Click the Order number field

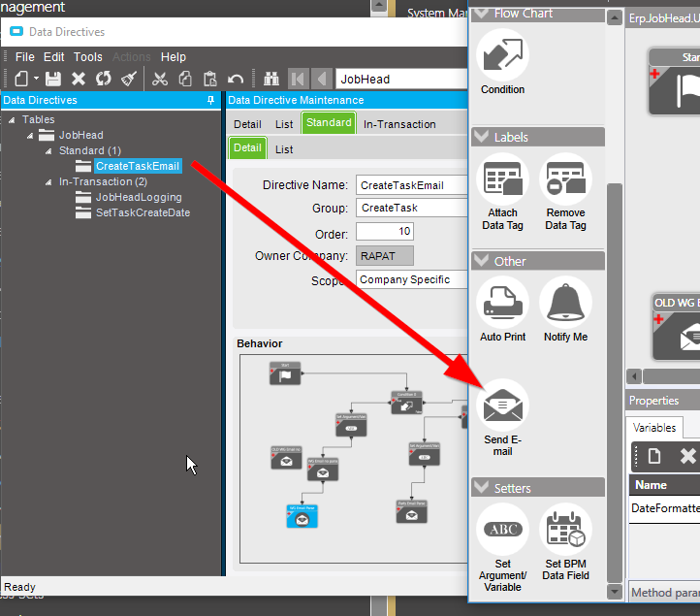[385, 232]
